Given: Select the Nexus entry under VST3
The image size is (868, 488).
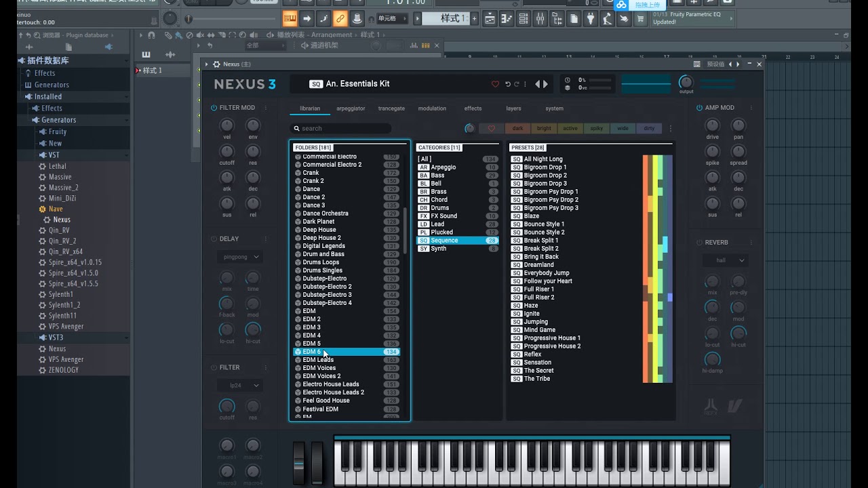Looking at the screenshot, I should point(58,348).
